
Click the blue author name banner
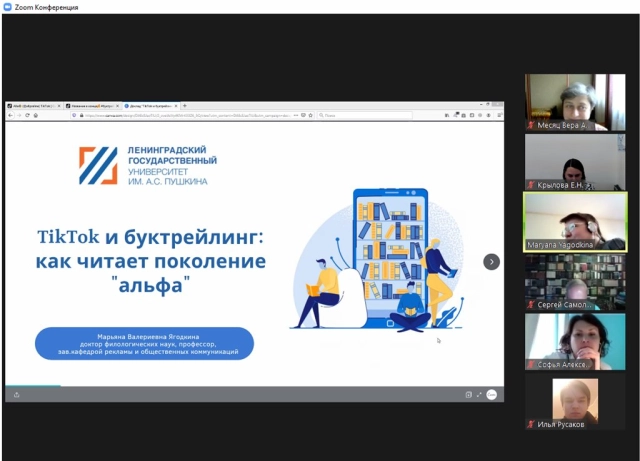pos(144,343)
